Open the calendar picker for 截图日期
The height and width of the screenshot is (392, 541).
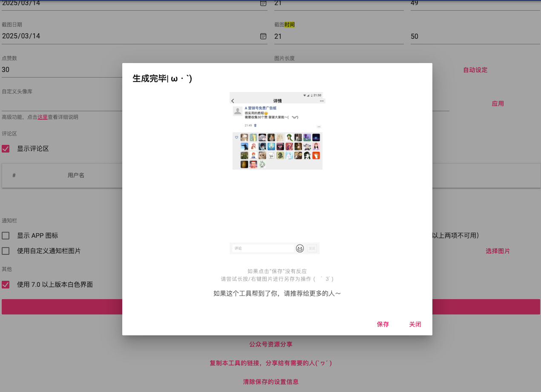click(x=263, y=36)
